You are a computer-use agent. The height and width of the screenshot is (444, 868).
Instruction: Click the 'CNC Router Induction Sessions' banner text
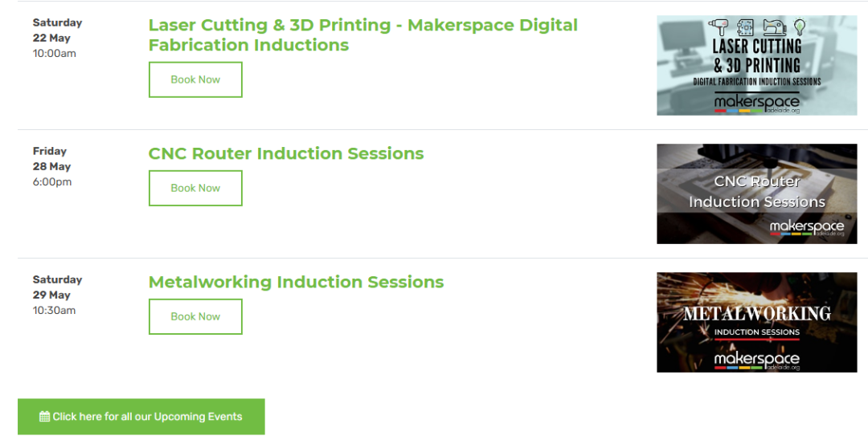tap(757, 191)
